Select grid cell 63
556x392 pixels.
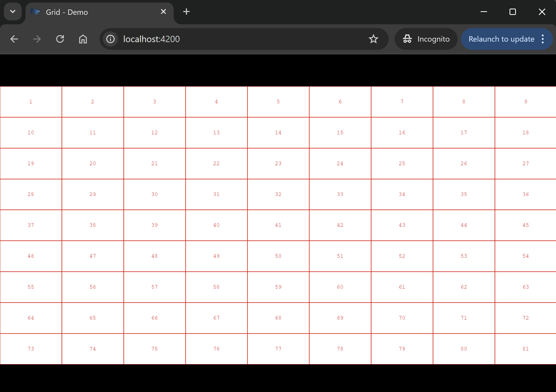526,287
